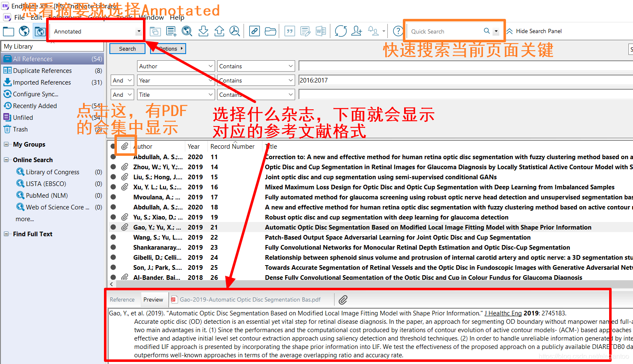Toggle read status dot for Liu, S. row

coord(113,177)
